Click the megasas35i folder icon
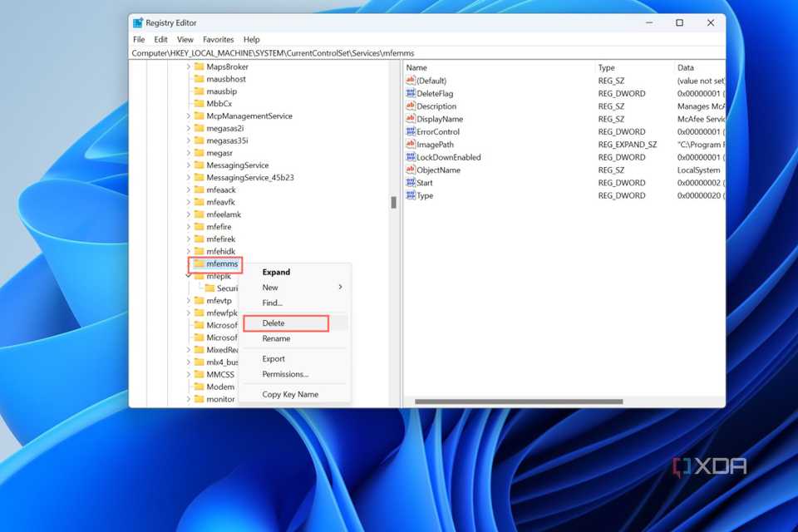 (199, 140)
